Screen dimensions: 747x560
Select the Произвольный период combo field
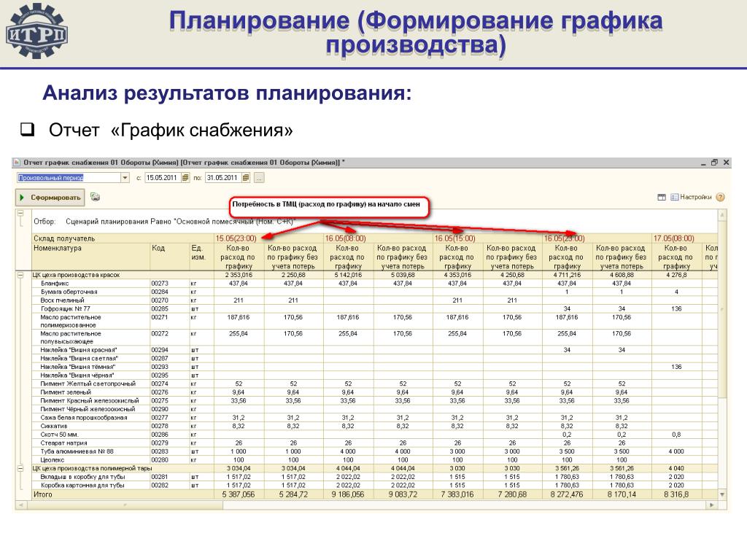(69, 178)
